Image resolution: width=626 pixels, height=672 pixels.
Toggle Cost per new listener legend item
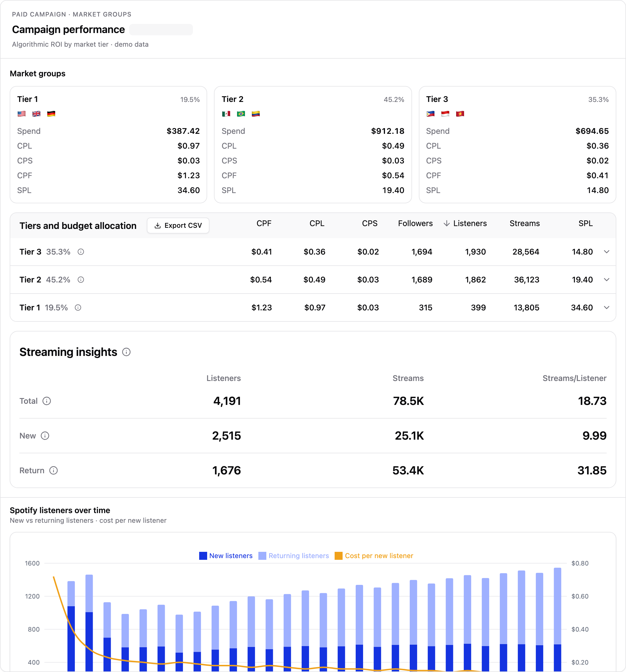(x=374, y=556)
